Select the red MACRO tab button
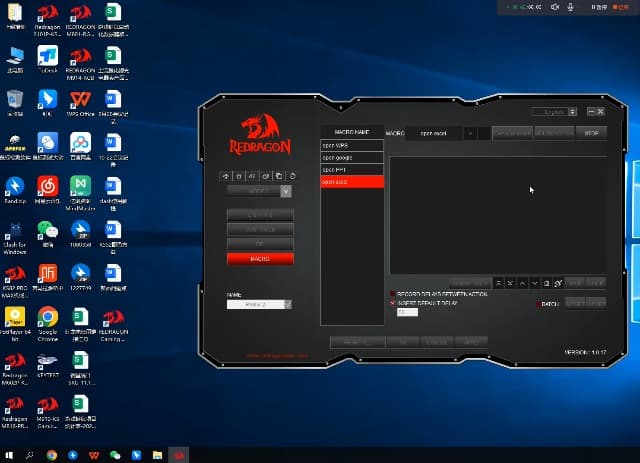Viewport: 640px width, 463px height. (x=260, y=259)
